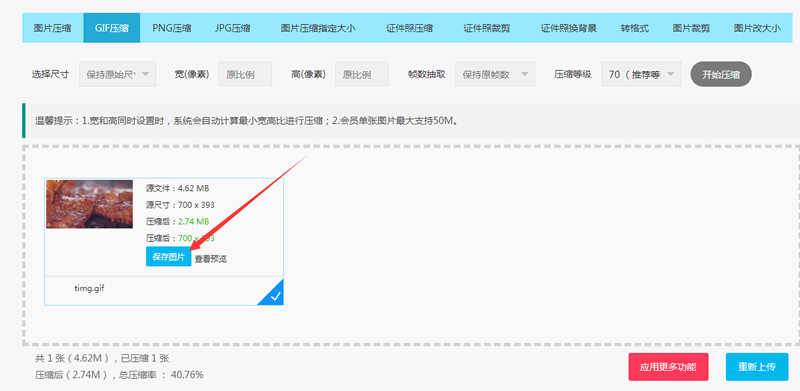
Task: Save the compressed image with 保存图片
Action: click(168, 256)
